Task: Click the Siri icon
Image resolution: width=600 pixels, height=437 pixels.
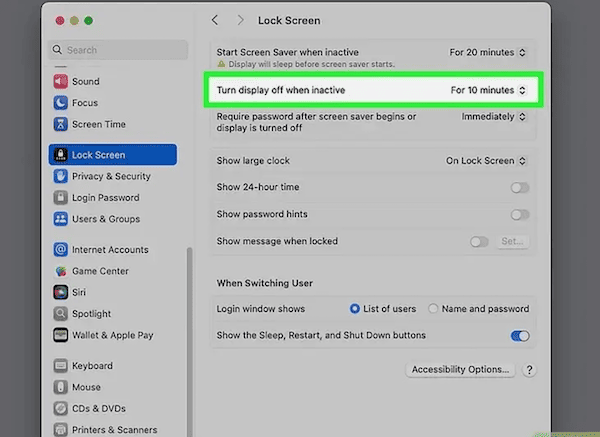Action: point(60,292)
